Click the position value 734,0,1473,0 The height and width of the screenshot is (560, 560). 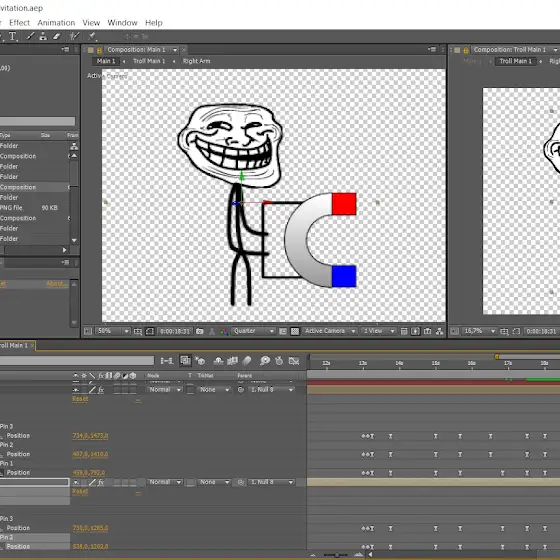coord(90,436)
